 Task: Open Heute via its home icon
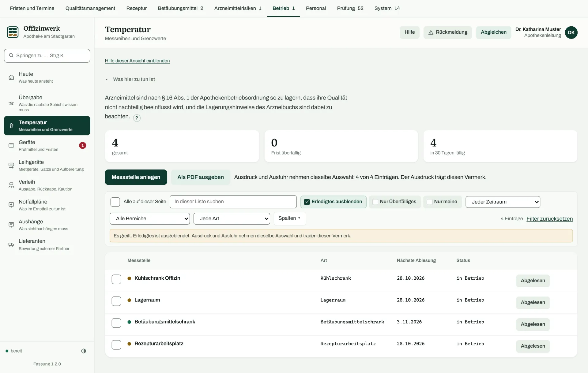[x=11, y=77]
